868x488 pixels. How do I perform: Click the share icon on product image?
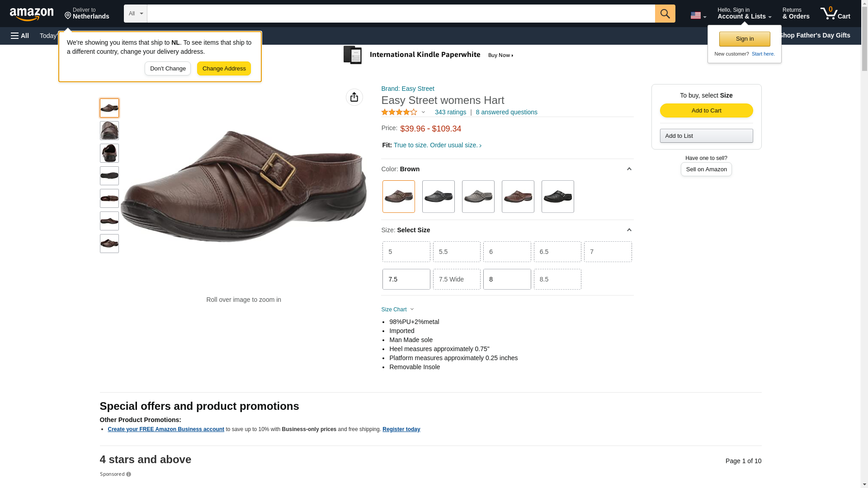pos(354,97)
